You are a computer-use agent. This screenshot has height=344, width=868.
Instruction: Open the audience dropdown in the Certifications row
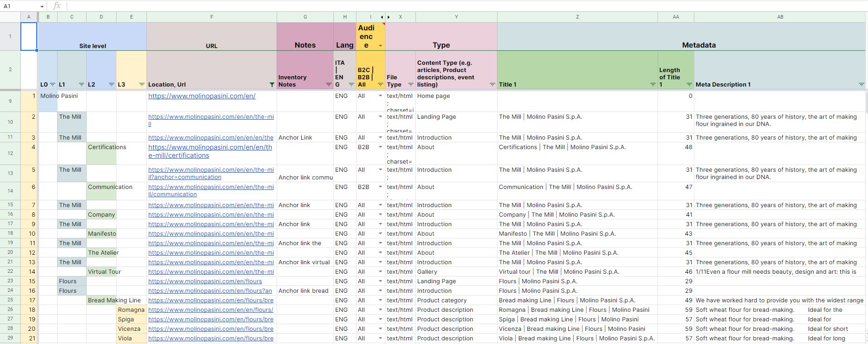(x=380, y=147)
